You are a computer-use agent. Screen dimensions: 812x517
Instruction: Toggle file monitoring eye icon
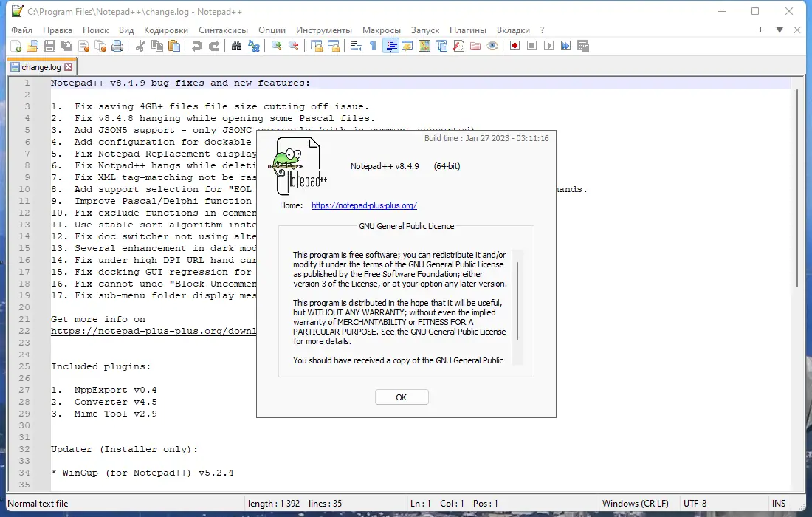492,46
